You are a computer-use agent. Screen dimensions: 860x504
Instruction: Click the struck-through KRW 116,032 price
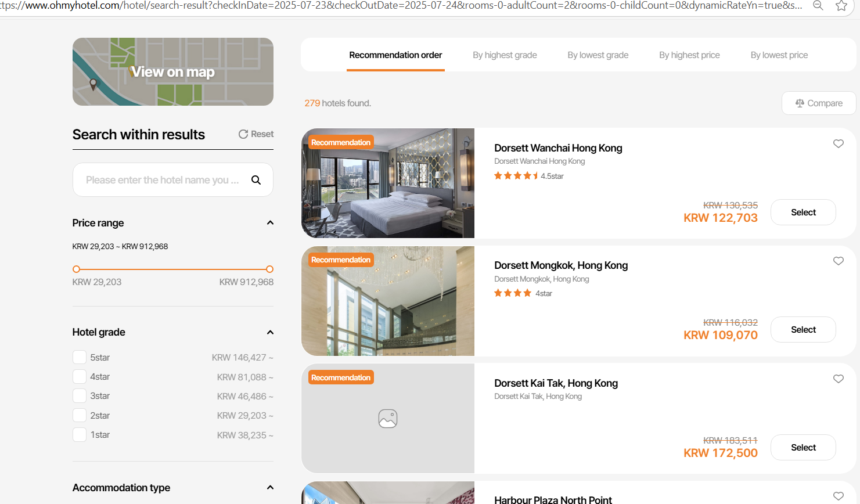(x=731, y=323)
